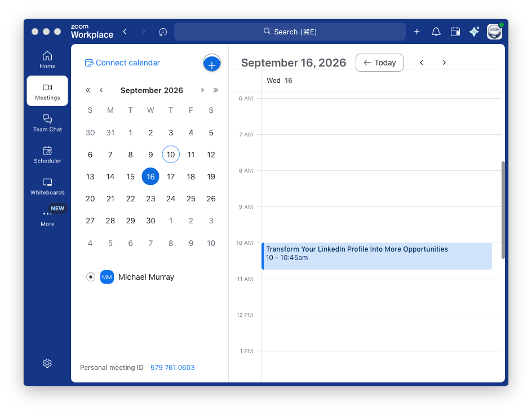532x414 pixels.
Task: Select August 31 in mini calendar
Action: coord(110,133)
